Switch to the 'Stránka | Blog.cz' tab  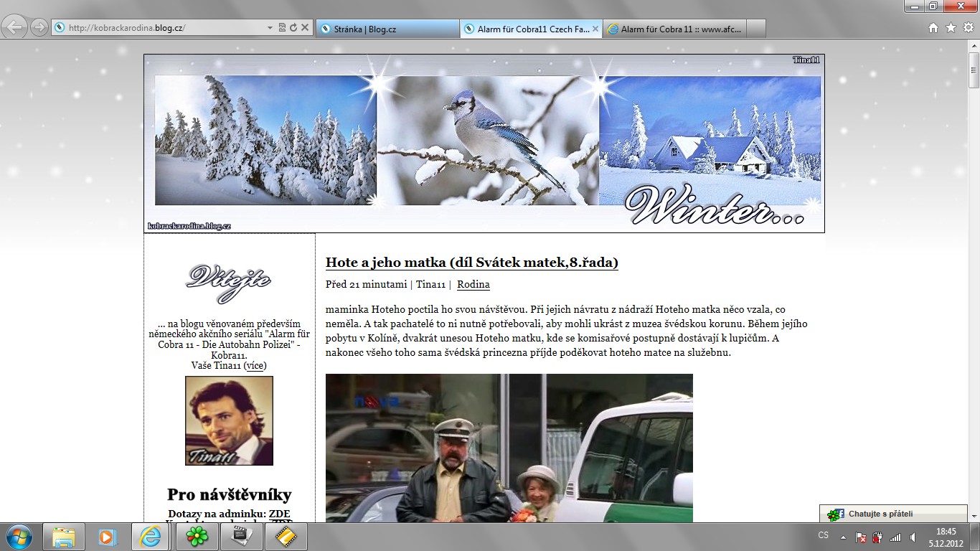click(x=387, y=29)
